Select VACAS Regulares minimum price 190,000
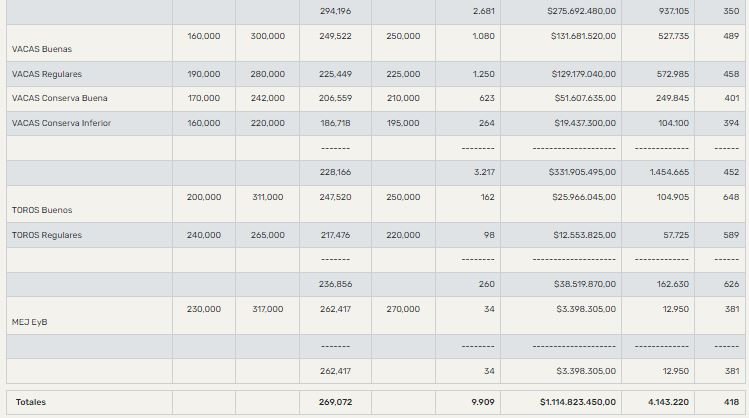The image size is (749, 418). 204,74
